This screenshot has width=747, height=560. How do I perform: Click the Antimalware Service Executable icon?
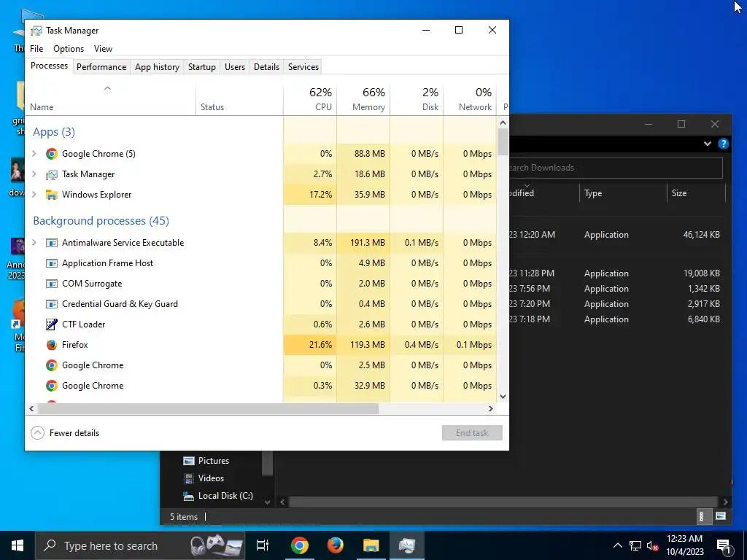pos(52,243)
